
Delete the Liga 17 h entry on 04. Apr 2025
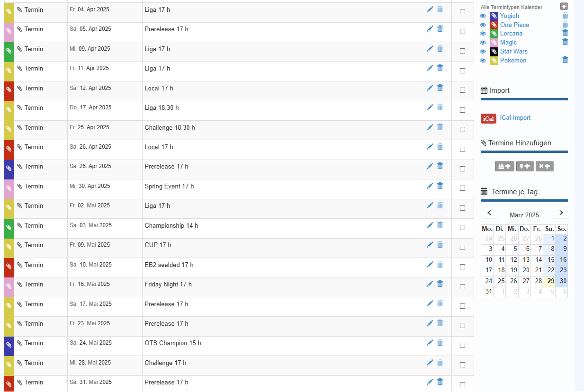point(440,9)
